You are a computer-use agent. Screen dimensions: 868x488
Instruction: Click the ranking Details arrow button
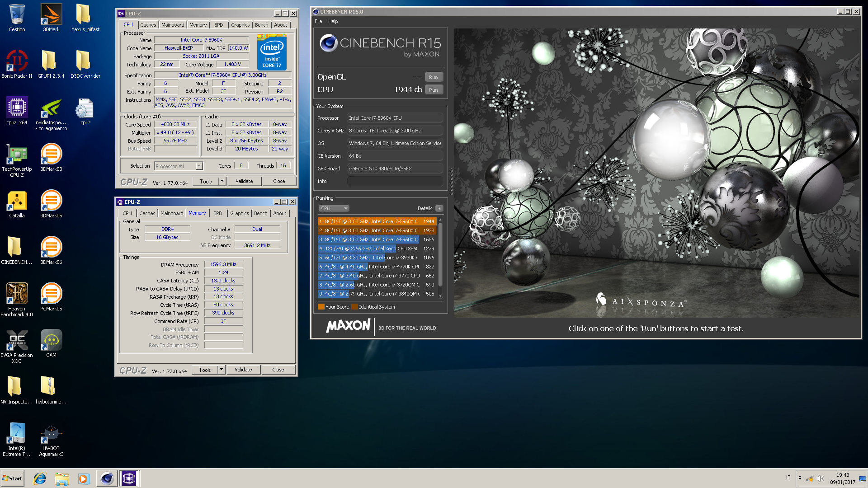click(439, 208)
